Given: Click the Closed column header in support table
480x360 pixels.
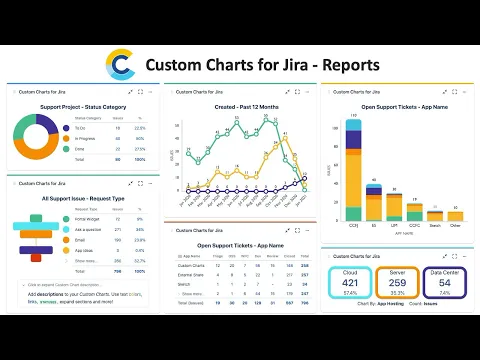Looking at the screenshot, I should (x=289, y=256).
